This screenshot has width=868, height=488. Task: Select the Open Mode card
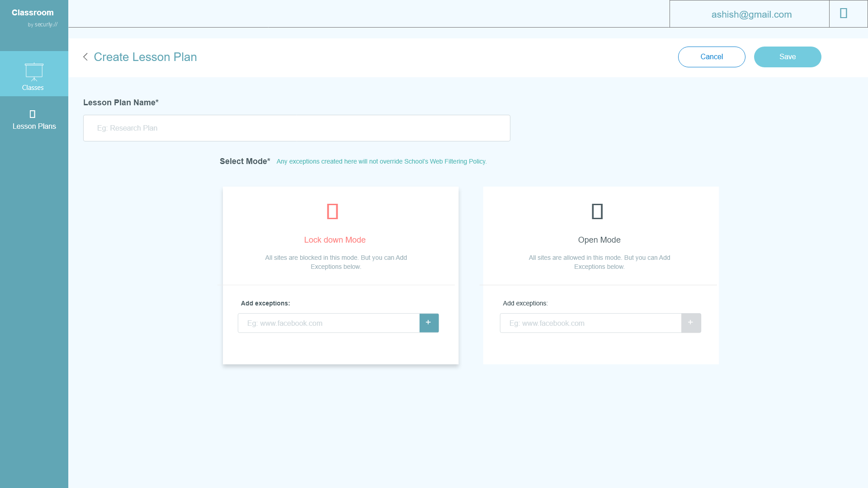point(600,249)
